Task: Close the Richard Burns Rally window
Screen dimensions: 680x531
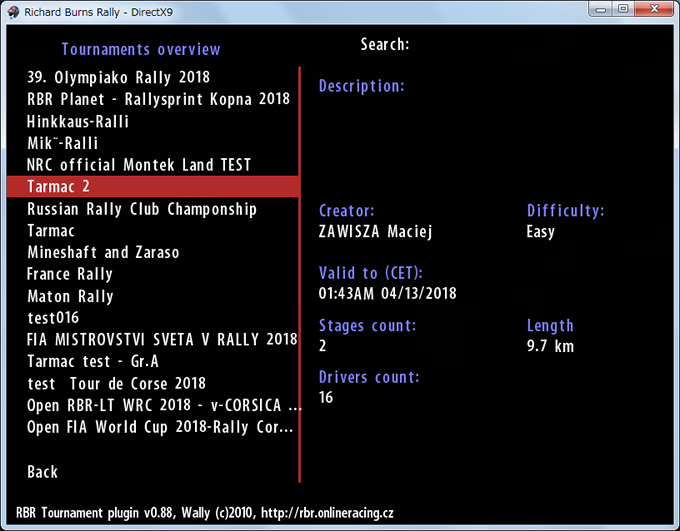Action: [x=654, y=9]
